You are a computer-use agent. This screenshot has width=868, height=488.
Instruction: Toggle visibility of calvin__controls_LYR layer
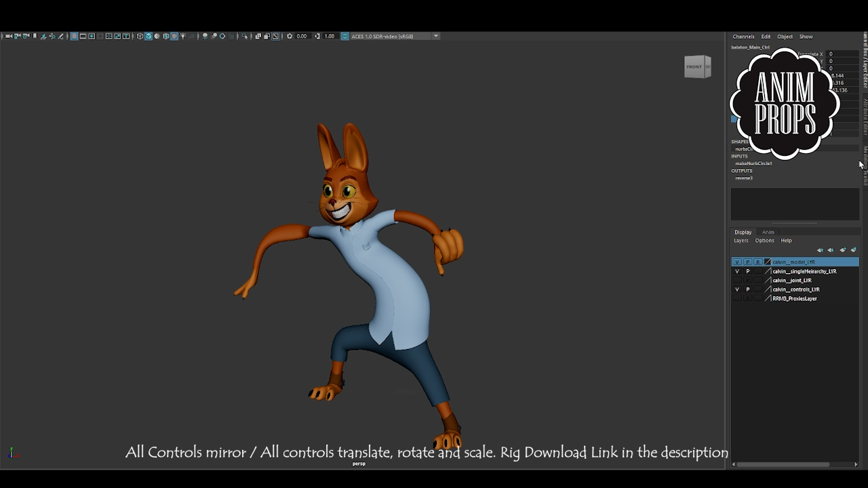coord(737,289)
